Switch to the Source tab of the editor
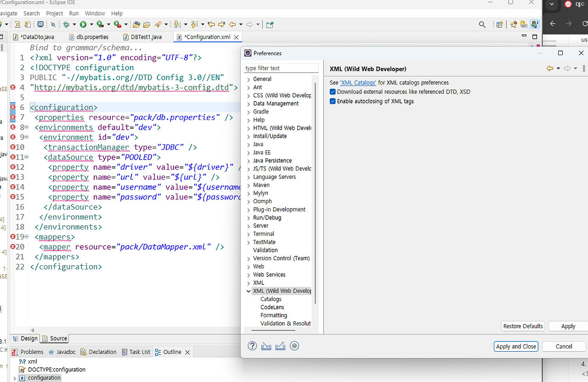The width and height of the screenshot is (588, 382). (x=55, y=338)
